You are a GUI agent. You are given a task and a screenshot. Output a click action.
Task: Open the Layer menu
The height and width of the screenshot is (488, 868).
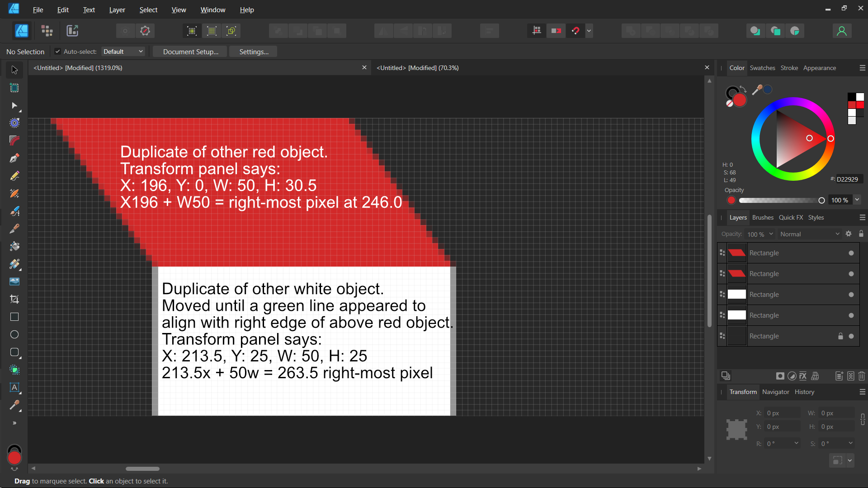[x=117, y=9]
